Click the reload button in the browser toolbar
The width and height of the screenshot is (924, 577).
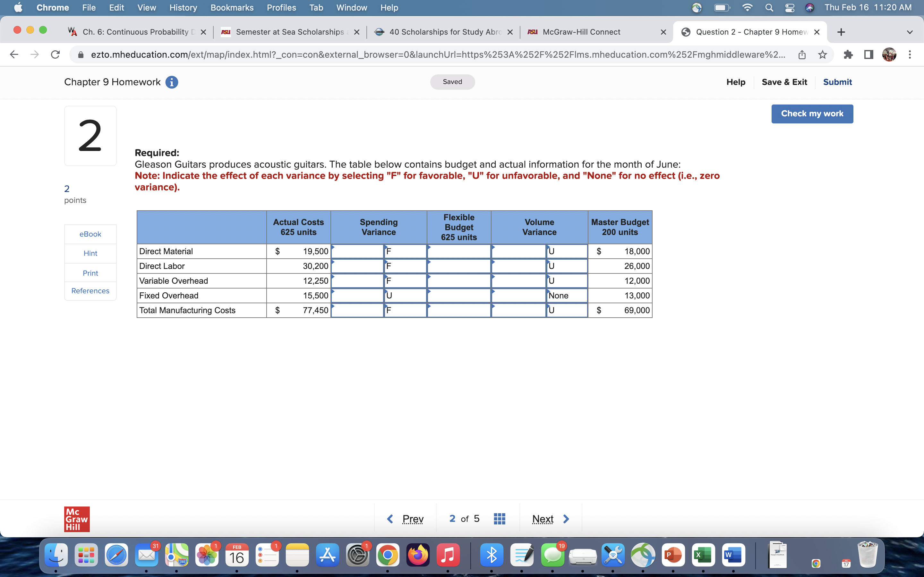click(55, 54)
